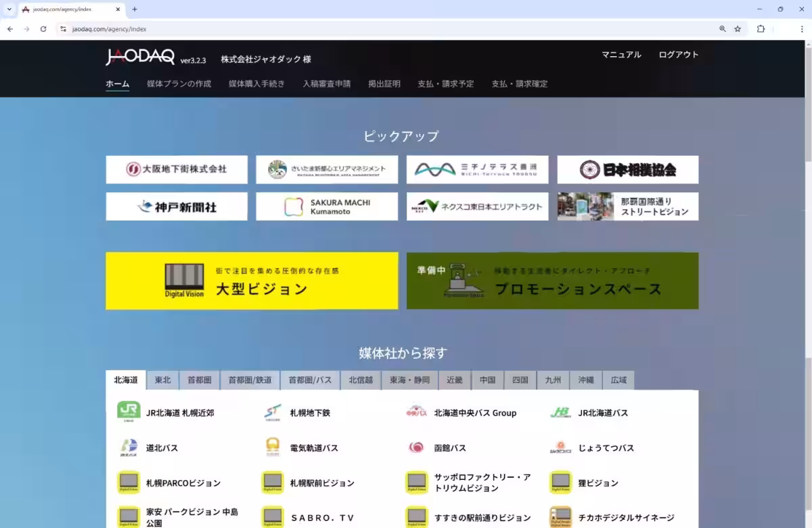
Task: Open the 媒体プランの作成 menu item
Action: point(177,83)
